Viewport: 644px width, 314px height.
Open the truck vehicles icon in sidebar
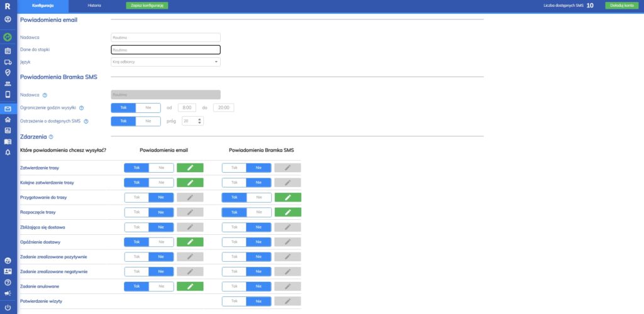coord(8,62)
